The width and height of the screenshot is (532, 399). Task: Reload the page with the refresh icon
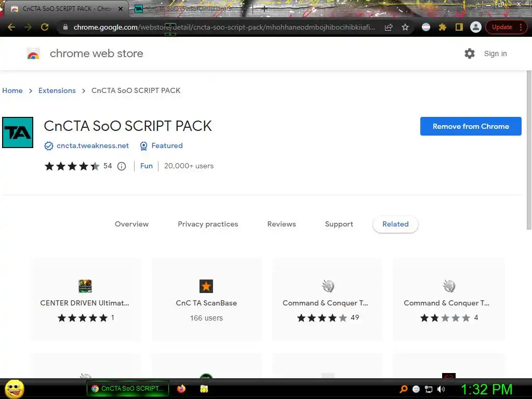45,27
